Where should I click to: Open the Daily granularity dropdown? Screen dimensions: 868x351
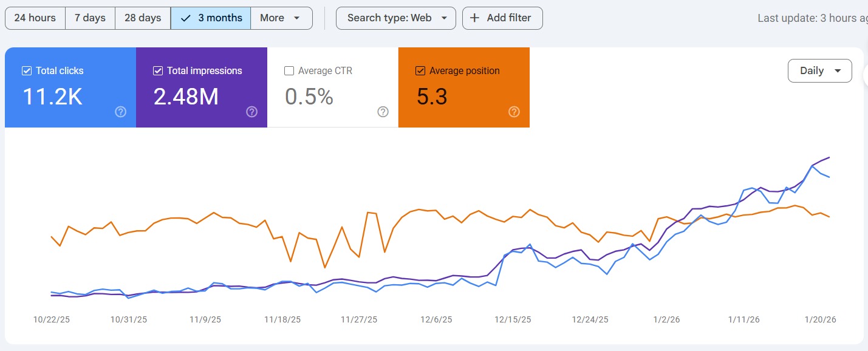click(819, 71)
